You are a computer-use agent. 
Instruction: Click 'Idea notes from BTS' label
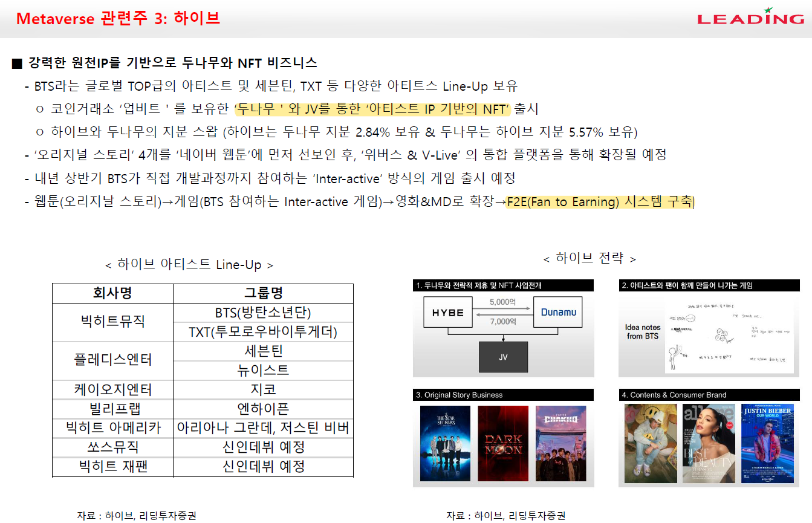pyautogui.click(x=643, y=331)
